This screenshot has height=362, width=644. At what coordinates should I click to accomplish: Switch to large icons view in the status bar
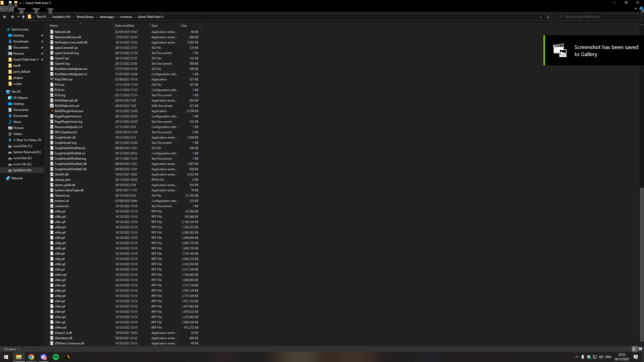pyautogui.click(x=640, y=349)
